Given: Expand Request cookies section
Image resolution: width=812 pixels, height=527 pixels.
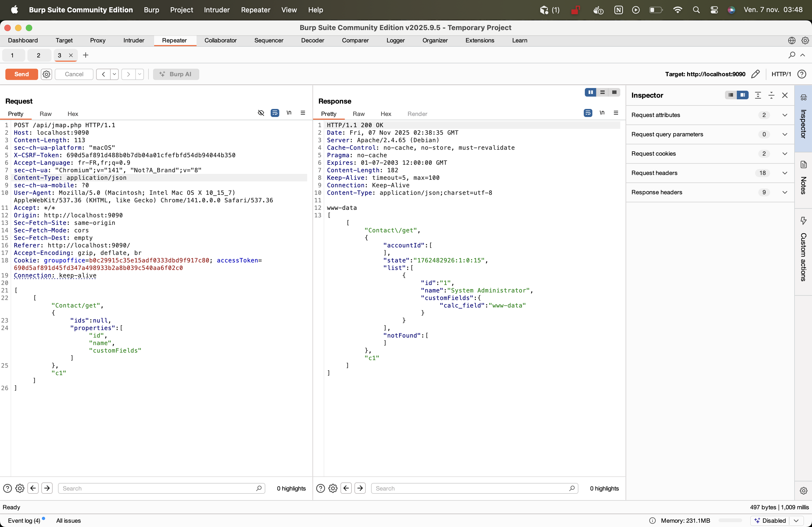Looking at the screenshot, I should pyautogui.click(x=784, y=154).
